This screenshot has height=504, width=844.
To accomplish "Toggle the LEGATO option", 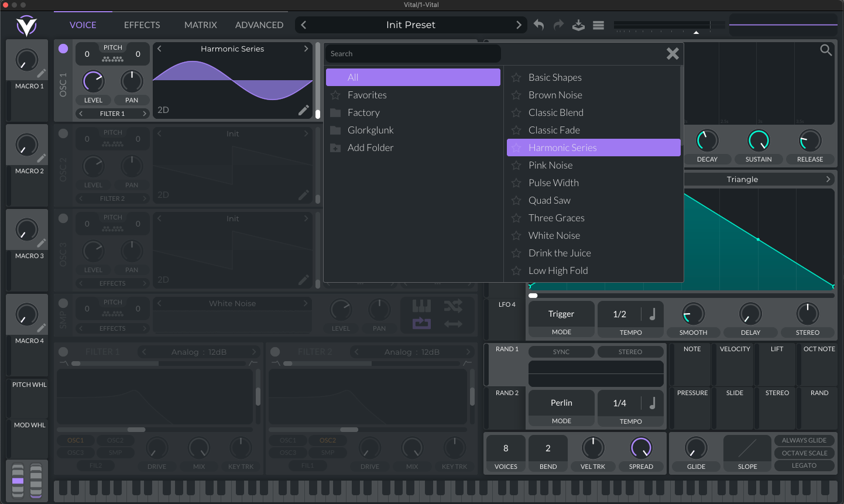I will 804,465.
